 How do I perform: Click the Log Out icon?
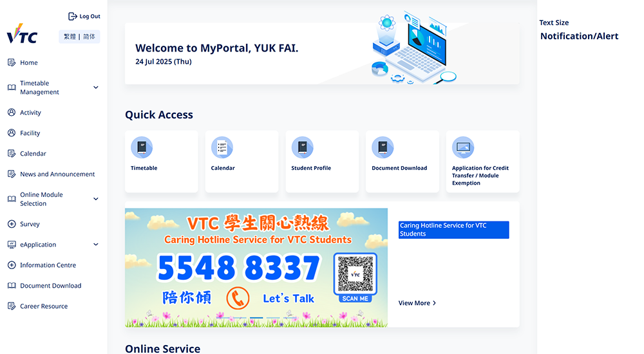(72, 17)
